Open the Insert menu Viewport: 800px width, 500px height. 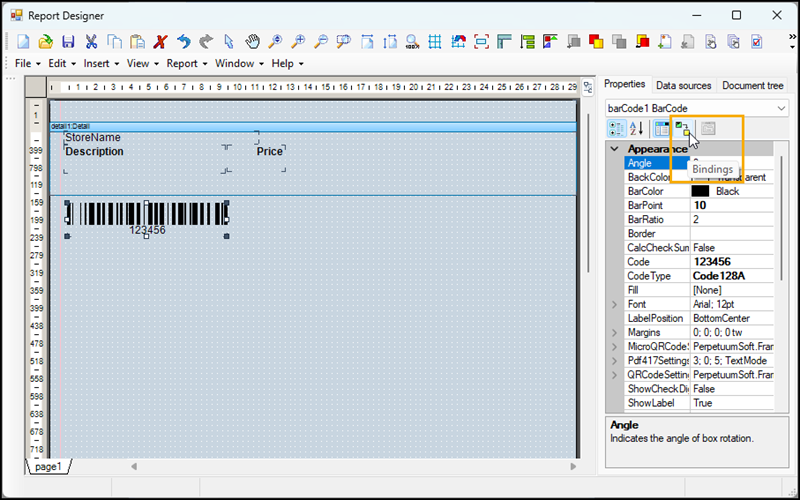101,63
